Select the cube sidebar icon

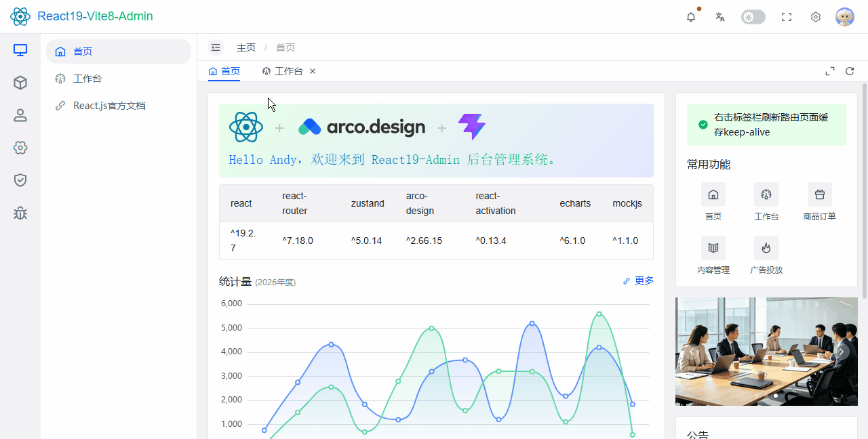coord(20,83)
